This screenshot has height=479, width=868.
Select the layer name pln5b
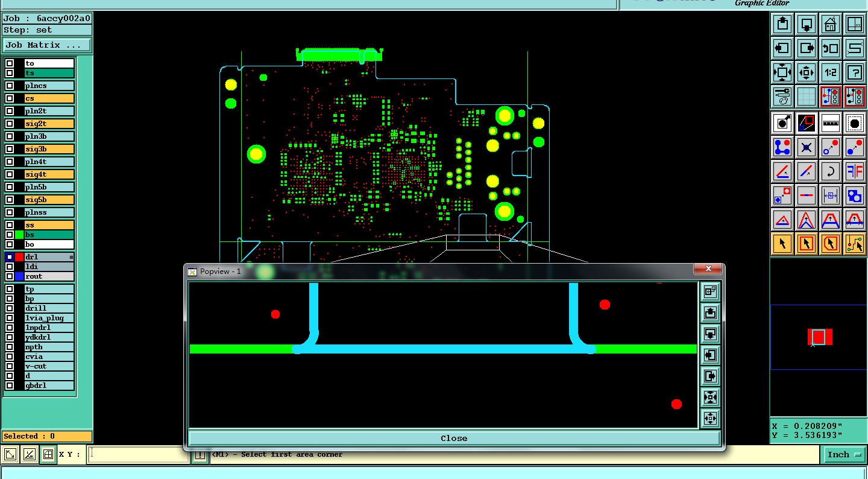pyautogui.click(x=49, y=187)
